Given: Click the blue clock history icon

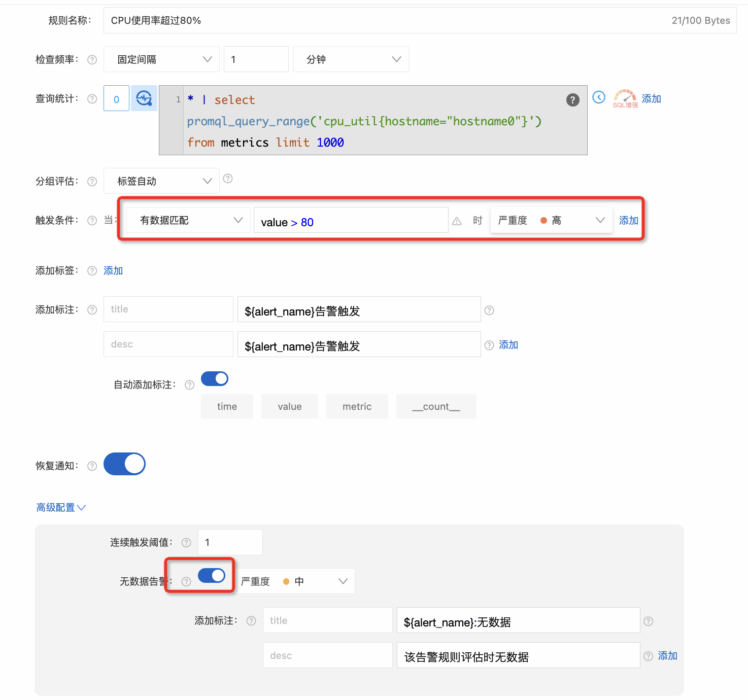Looking at the screenshot, I should point(599,97).
